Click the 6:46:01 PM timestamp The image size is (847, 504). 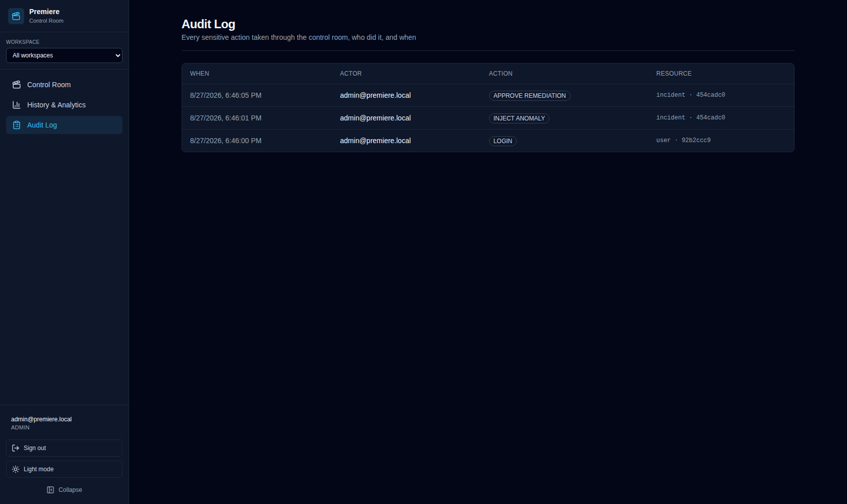pyautogui.click(x=225, y=118)
